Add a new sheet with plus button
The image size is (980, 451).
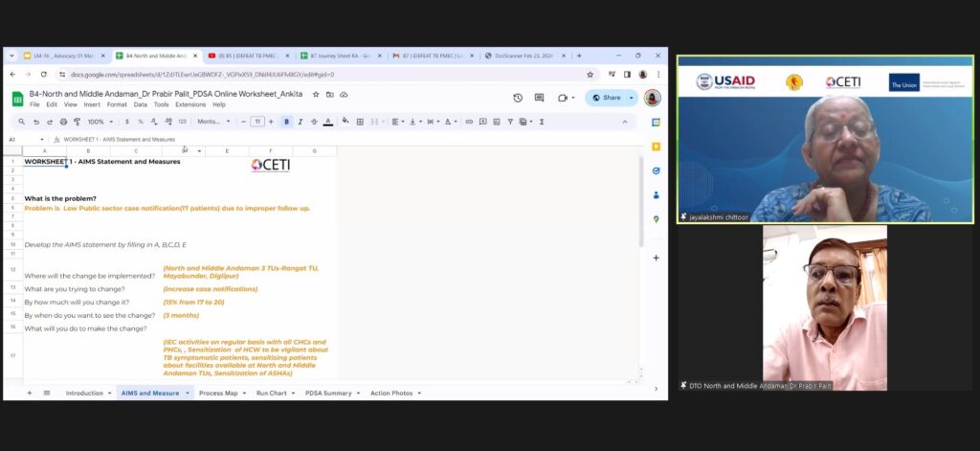[x=29, y=394]
